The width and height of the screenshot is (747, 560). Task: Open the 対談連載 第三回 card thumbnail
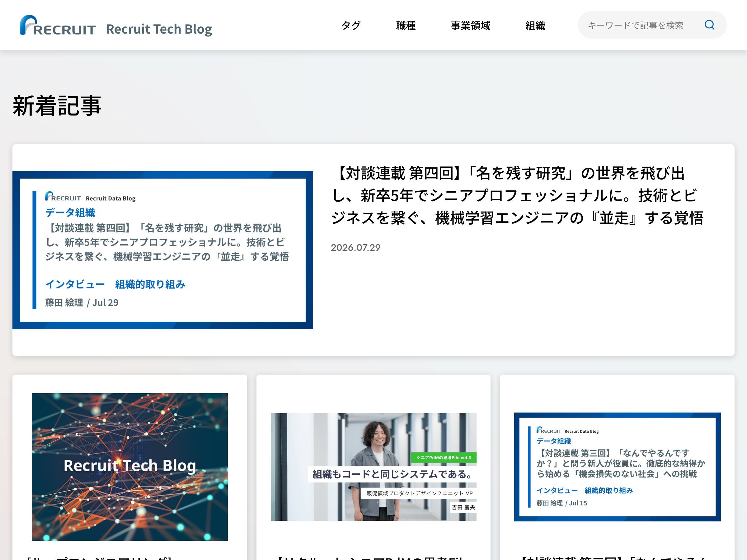point(617,467)
